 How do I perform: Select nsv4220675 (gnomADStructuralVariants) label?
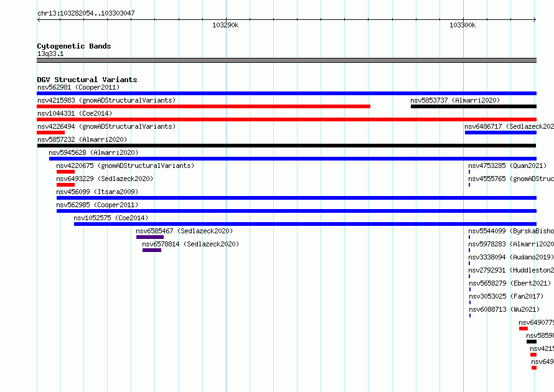tap(125, 166)
